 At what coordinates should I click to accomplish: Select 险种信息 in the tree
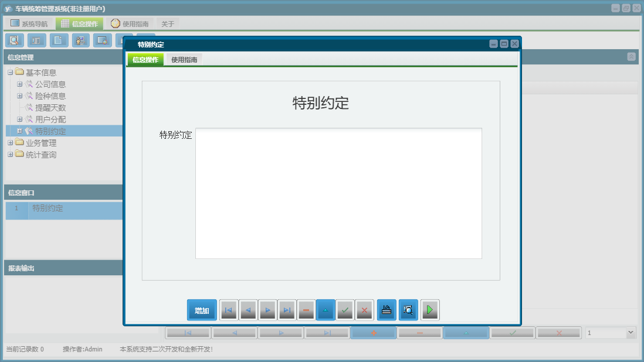[x=50, y=96]
